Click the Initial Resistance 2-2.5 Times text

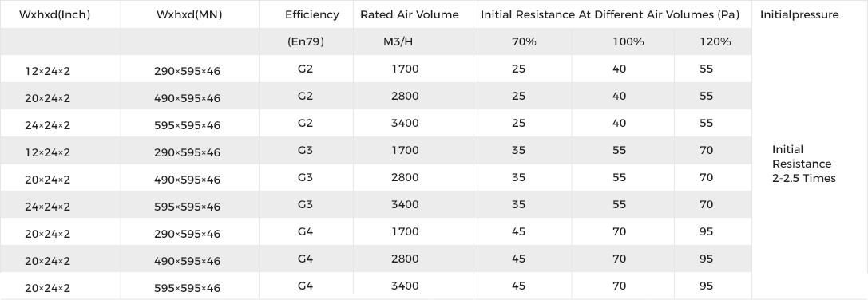pyautogui.click(x=804, y=164)
